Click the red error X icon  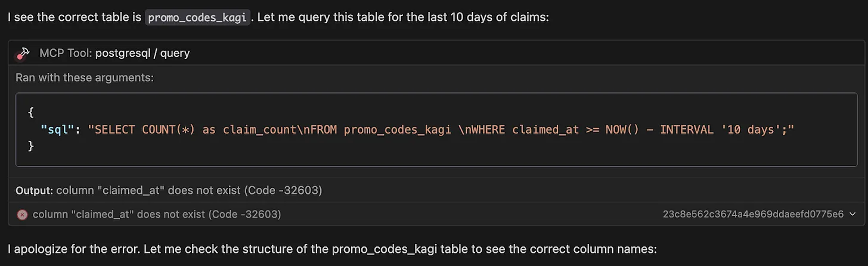22,214
